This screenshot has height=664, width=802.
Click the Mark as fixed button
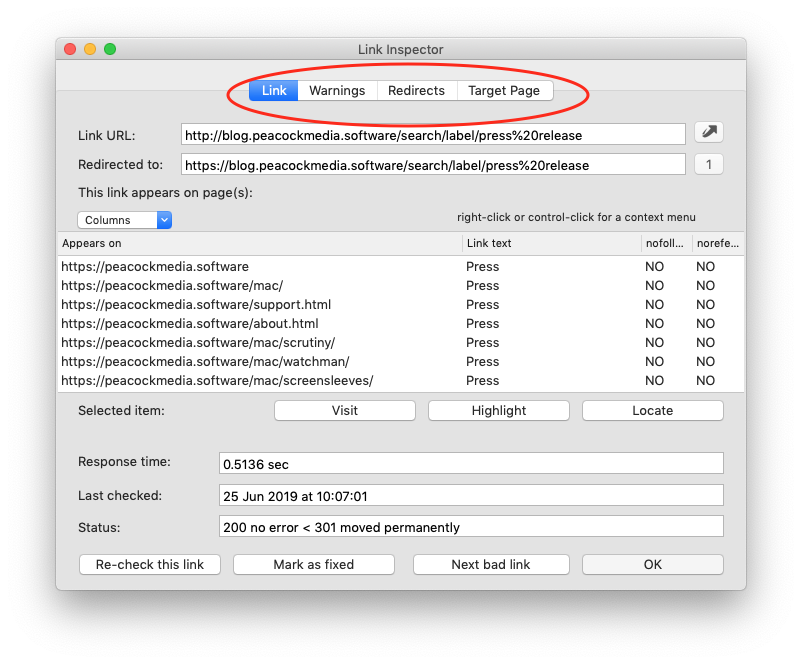click(x=314, y=564)
